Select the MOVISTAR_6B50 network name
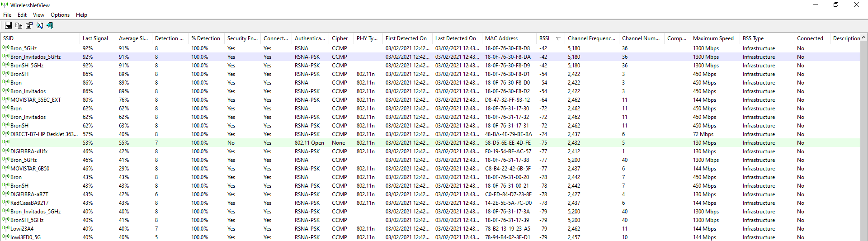 pos(30,169)
